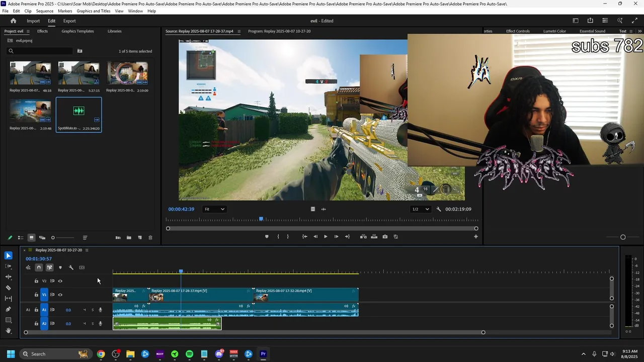
Task: Click the Project panel search field
Action: click(x=40, y=51)
